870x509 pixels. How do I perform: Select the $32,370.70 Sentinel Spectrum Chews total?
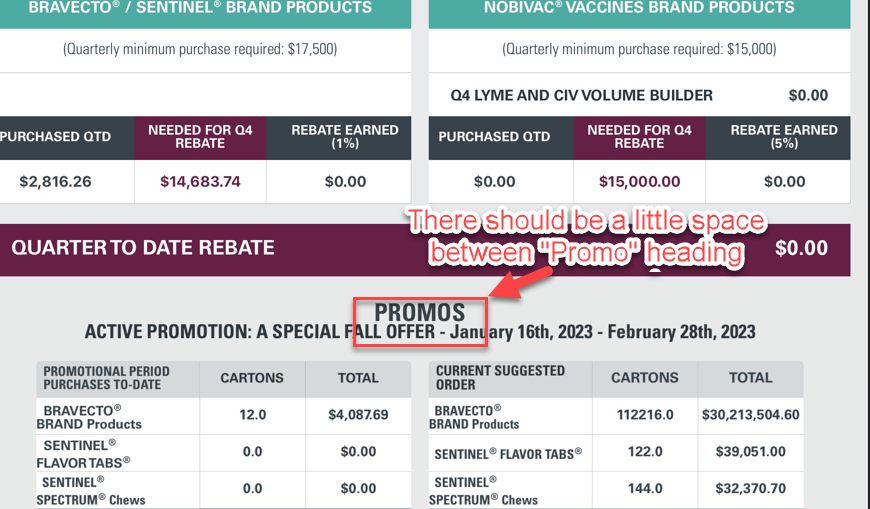coord(751,489)
